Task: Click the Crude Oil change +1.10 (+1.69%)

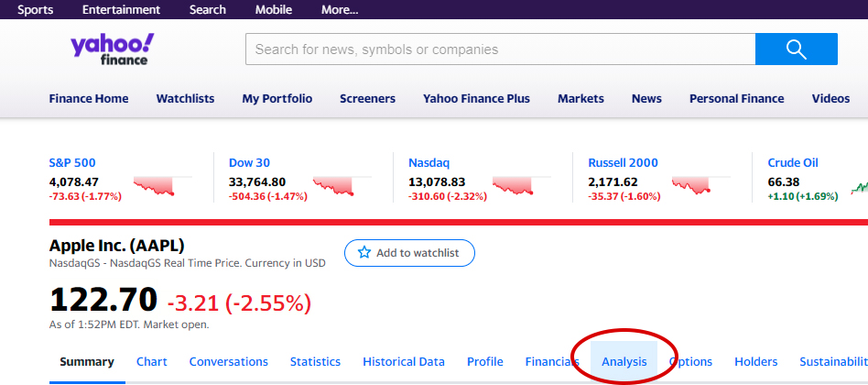Action: (803, 196)
